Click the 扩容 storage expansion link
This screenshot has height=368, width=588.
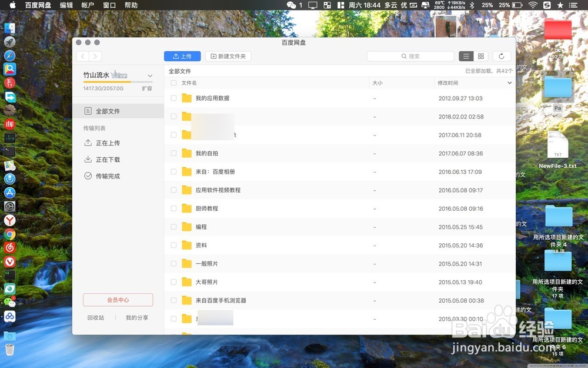point(146,89)
